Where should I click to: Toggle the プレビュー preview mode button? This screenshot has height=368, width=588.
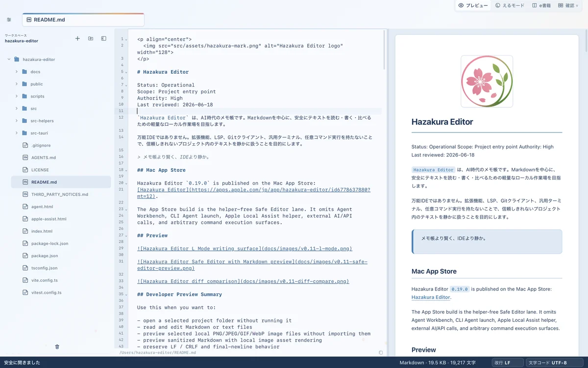click(x=473, y=5)
